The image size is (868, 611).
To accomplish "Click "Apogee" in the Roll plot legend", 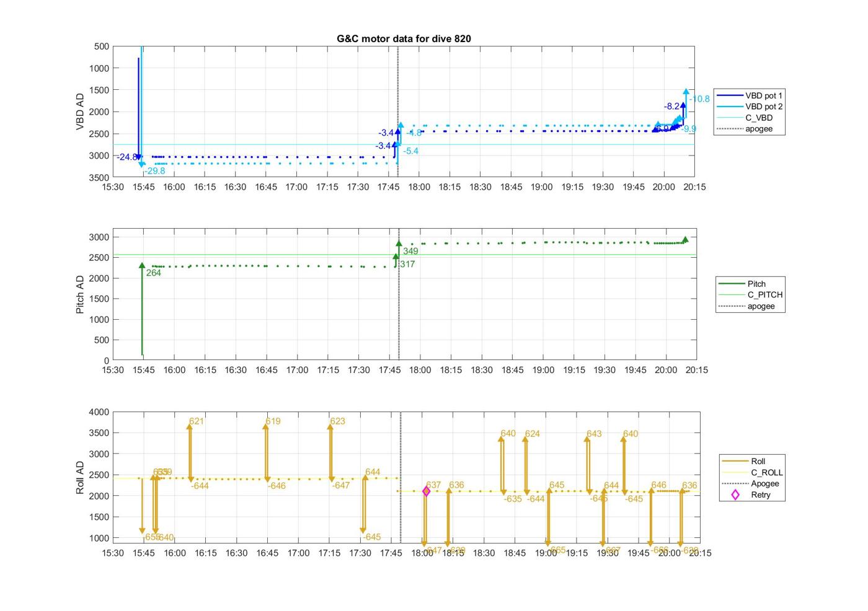I will click(752, 483).
